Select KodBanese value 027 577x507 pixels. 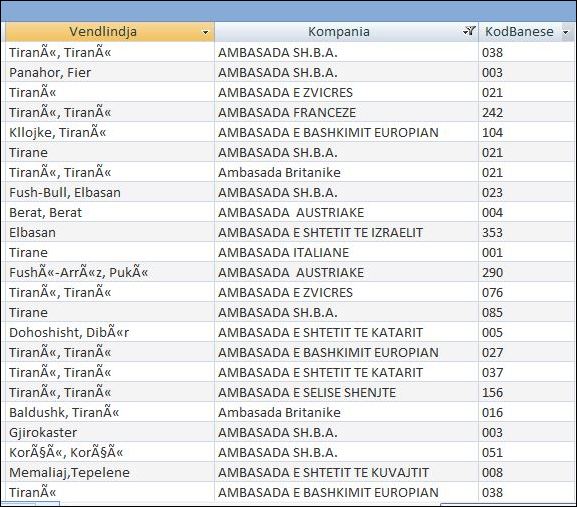click(x=525, y=352)
